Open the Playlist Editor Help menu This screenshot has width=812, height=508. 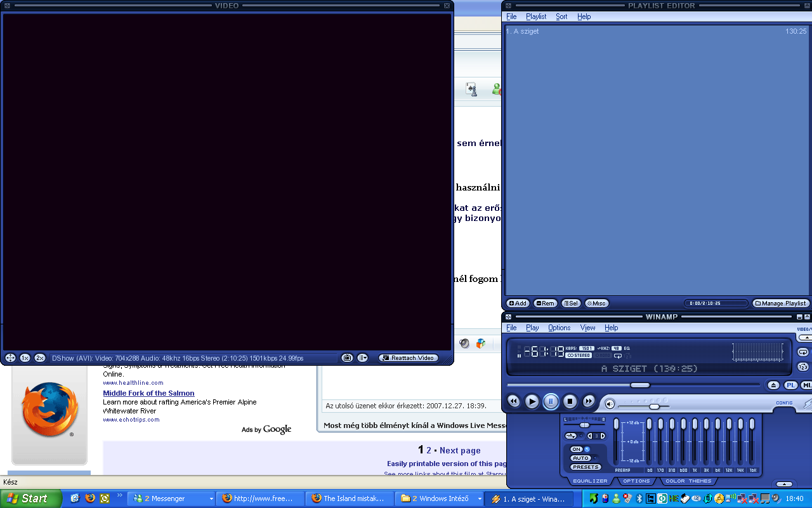click(584, 17)
